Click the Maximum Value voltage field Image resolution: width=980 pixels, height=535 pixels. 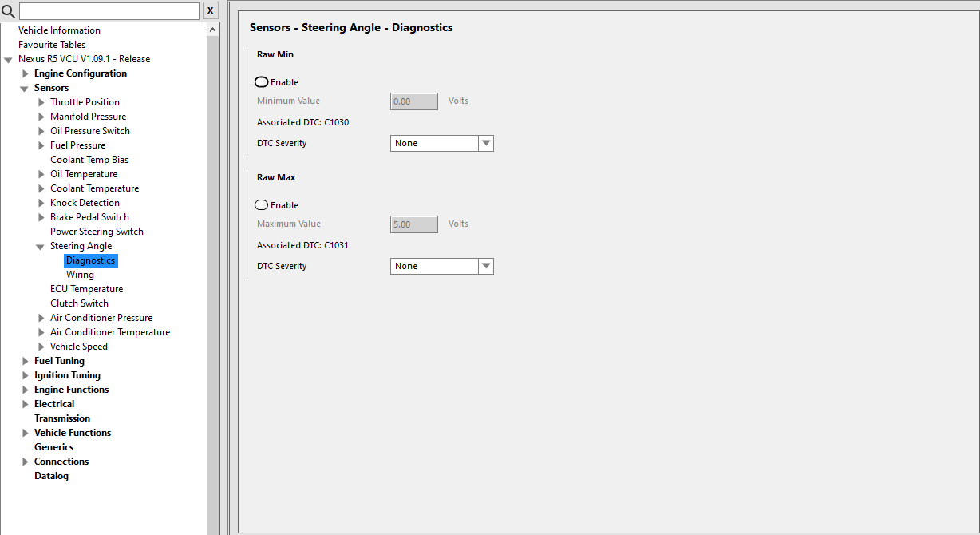pyautogui.click(x=414, y=224)
